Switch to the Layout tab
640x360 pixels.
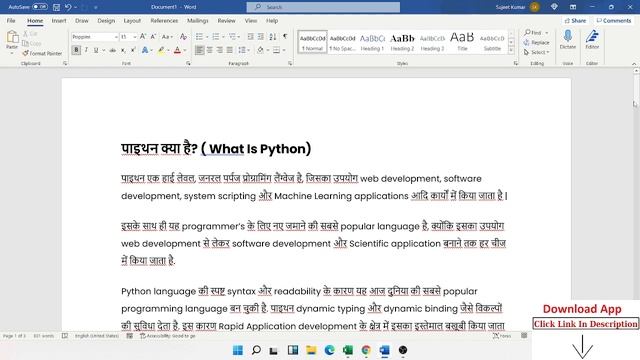[x=132, y=20]
